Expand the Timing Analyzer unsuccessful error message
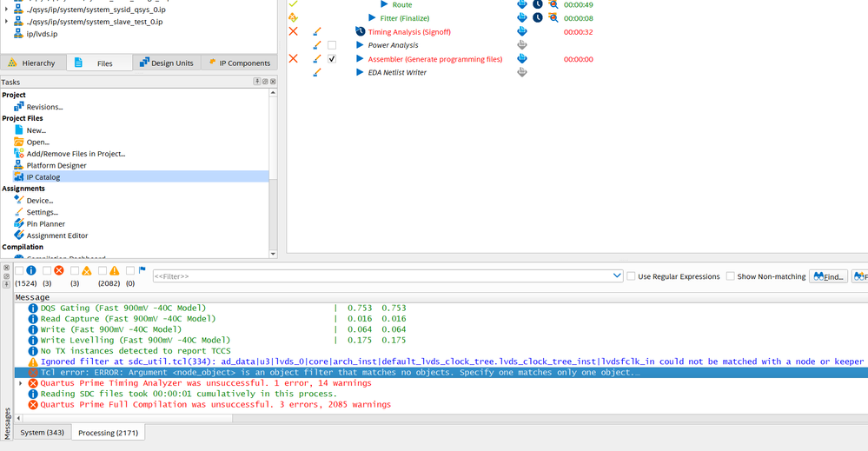This screenshot has width=868, height=451. pos(21,383)
